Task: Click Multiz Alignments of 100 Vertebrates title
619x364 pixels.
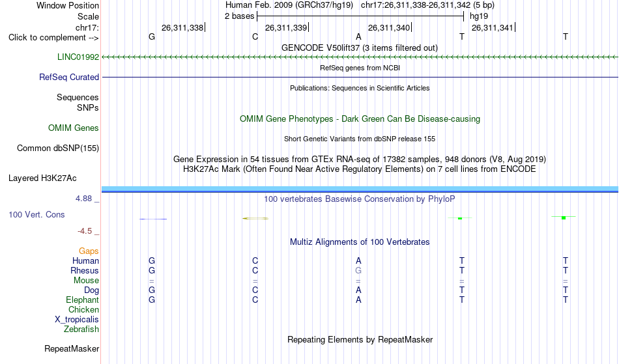Action: [360, 242]
